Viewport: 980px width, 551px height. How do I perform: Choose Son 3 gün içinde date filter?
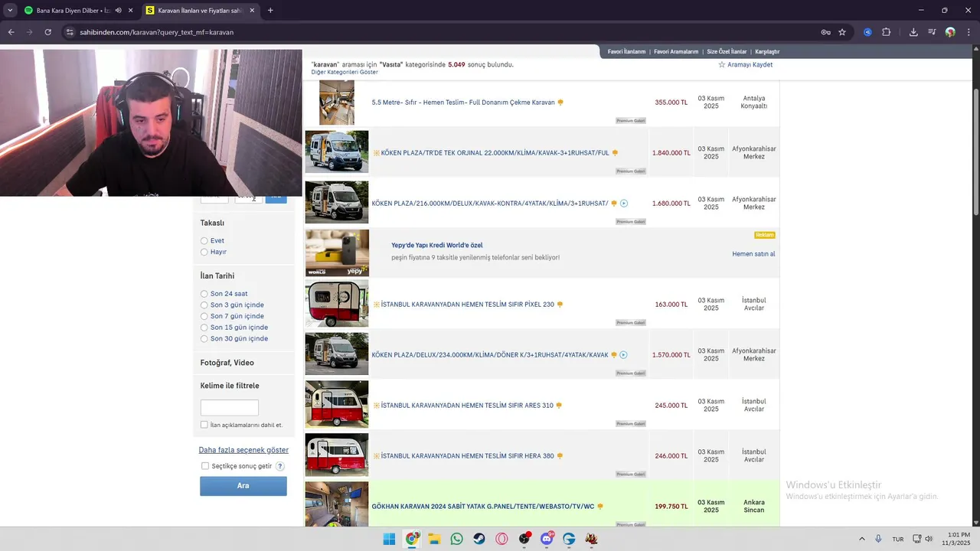pos(204,305)
